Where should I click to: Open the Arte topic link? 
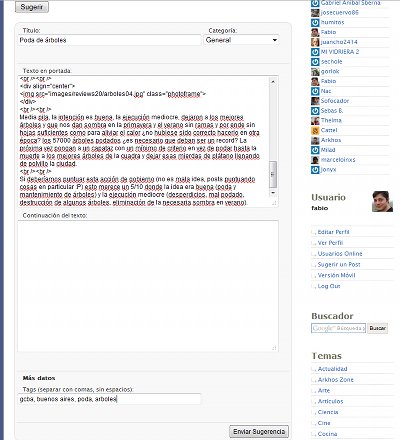(x=324, y=390)
